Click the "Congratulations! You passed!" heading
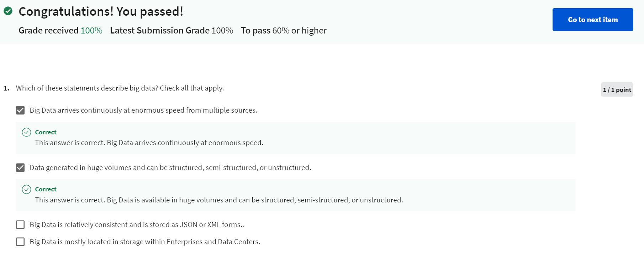This screenshot has width=644, height=268. [101, 11]
